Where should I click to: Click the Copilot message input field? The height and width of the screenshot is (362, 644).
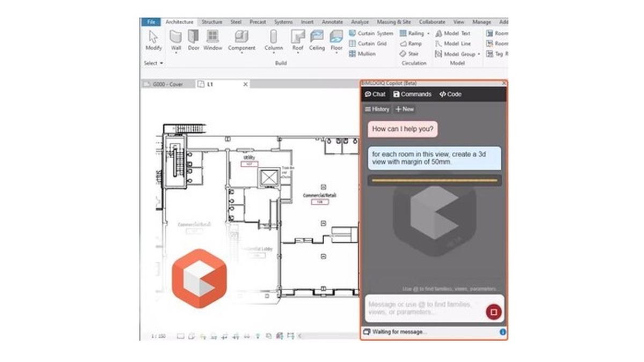pos(424,307)
